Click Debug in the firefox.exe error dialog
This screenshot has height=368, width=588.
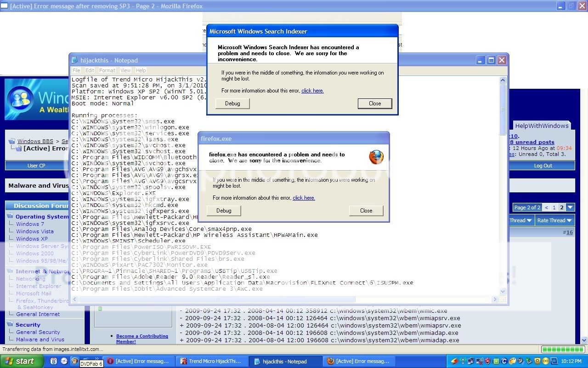(x=224, y=211)
